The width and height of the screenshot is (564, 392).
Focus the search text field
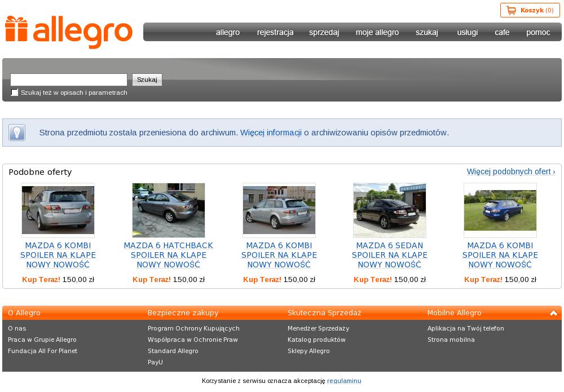pos(69,80)
